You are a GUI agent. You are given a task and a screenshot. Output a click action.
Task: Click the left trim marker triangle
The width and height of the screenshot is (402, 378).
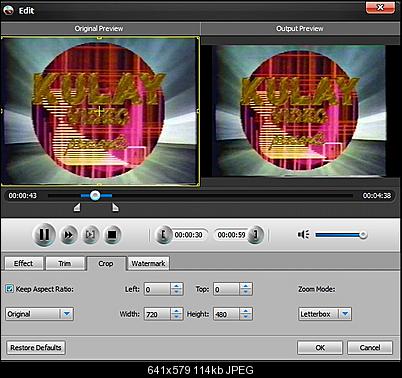tap(77, 207)
